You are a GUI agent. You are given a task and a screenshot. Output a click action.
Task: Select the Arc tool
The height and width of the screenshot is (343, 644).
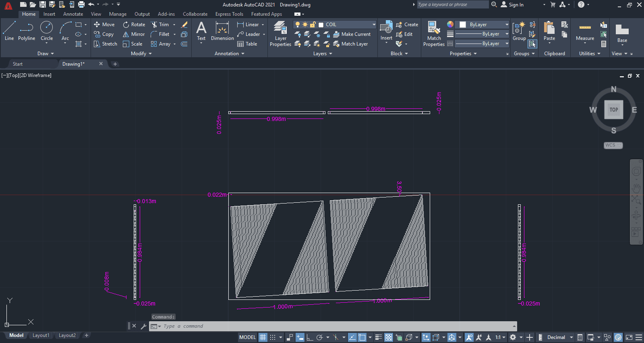click(65, 31)
